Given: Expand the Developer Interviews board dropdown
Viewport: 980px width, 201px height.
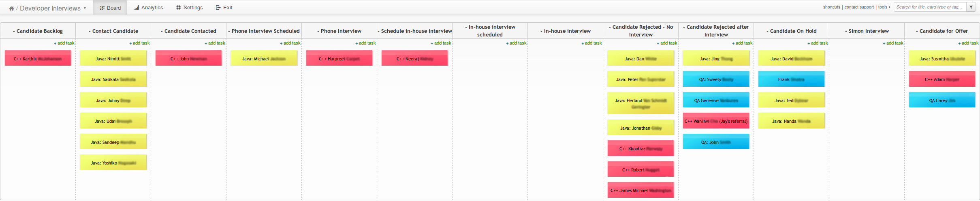Looking at the screenshot, I should pos(85,8).
